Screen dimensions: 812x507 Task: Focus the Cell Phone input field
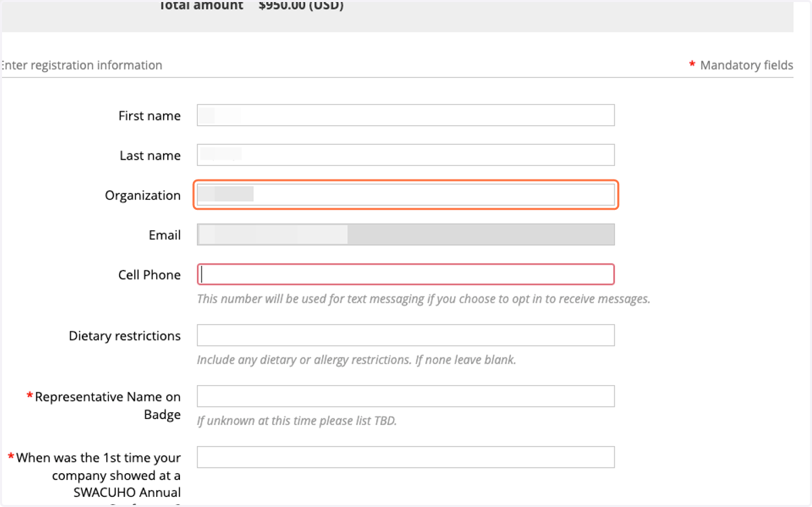pos(405,274)
